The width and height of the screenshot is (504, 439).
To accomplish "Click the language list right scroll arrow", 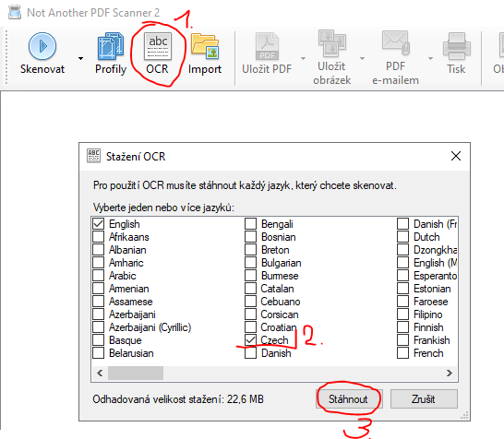I will pyautogui.click(x=449, y=373).
